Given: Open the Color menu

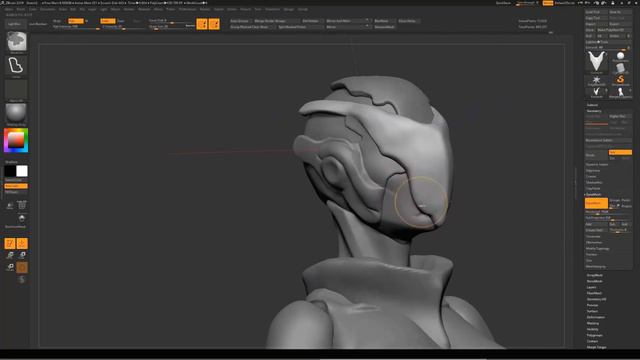Looking at the screenshot, I should (x=33, y=9).
